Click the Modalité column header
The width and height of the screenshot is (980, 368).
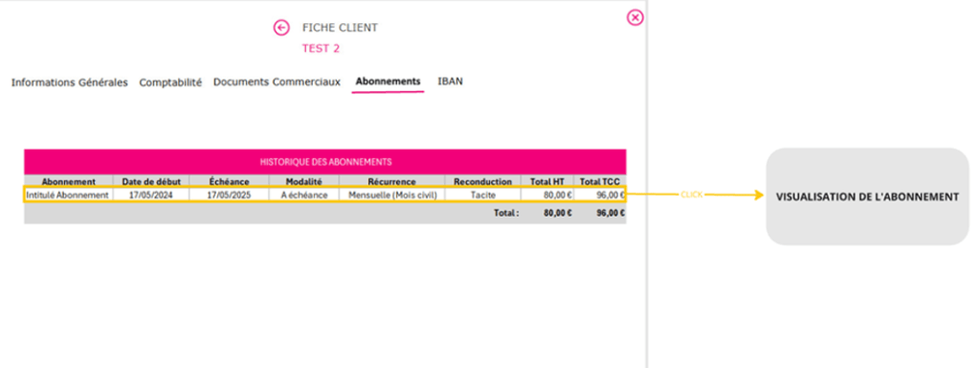[304, 181]
